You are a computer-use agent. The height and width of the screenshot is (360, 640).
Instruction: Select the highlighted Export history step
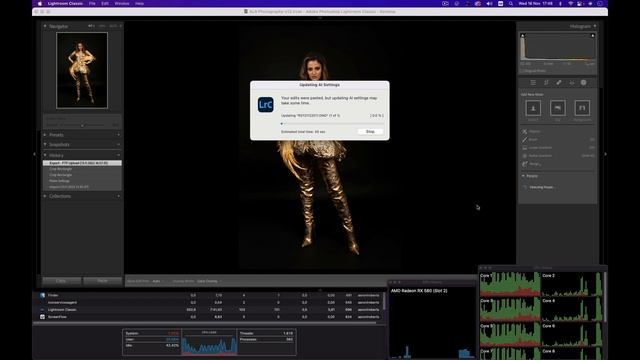[82, 163]
